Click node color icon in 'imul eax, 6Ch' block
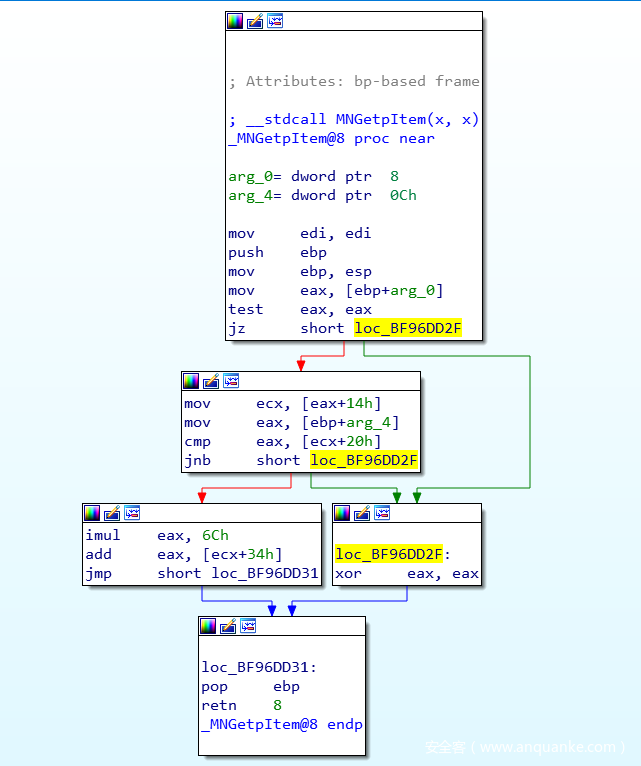This screenshot has height=766, width=641. coord(92,513)
